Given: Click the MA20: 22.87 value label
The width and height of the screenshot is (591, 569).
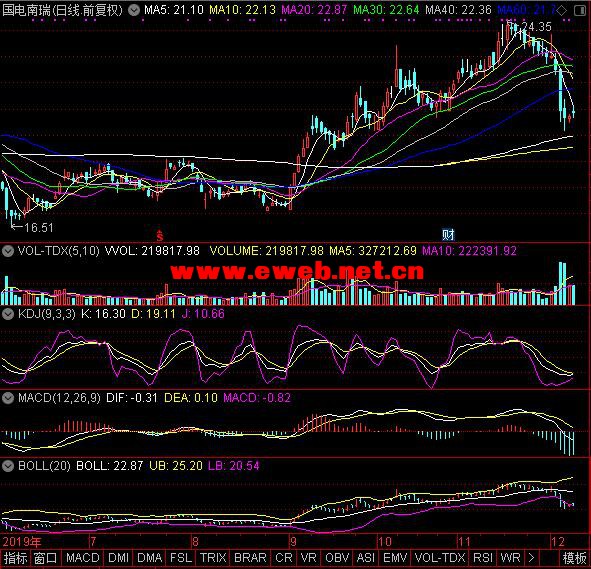Looking at the screenshot, I should tap(314, 10).
